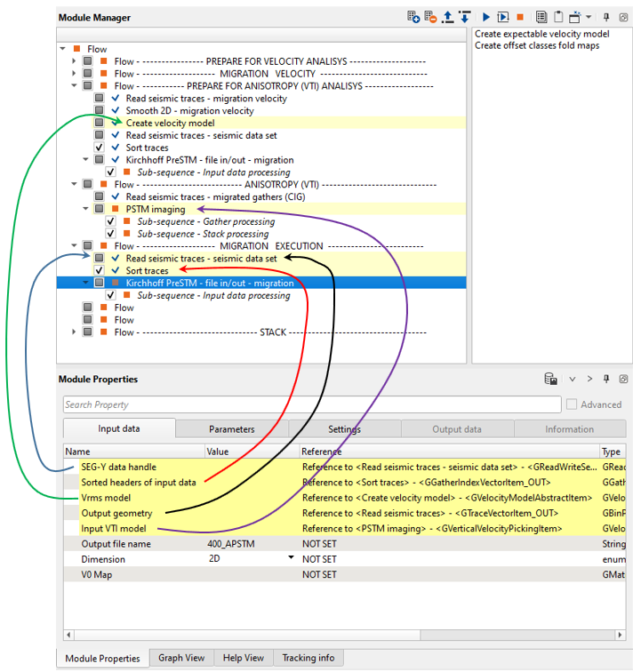The width and height of the screenshot is (633, 672).
Task: Select the PSTM imaging module
Action: (156, 209)
